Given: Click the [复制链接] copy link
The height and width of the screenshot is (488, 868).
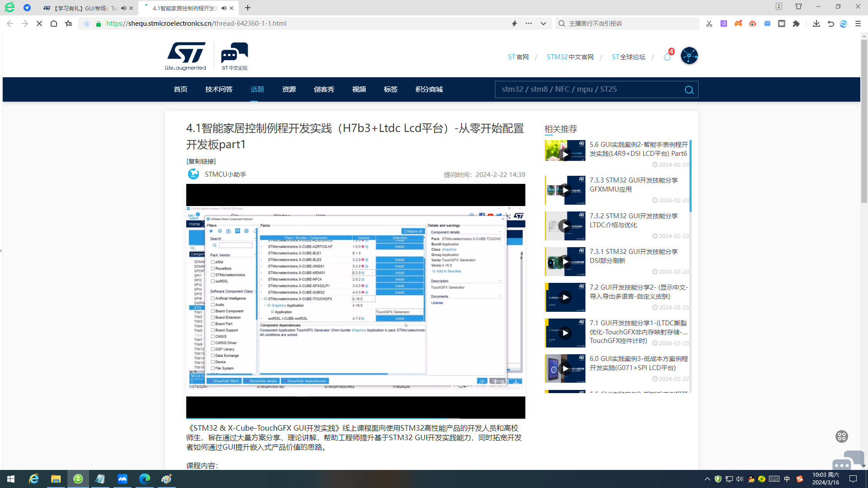Looking at the screenshot, I should [x=201, y=161].
